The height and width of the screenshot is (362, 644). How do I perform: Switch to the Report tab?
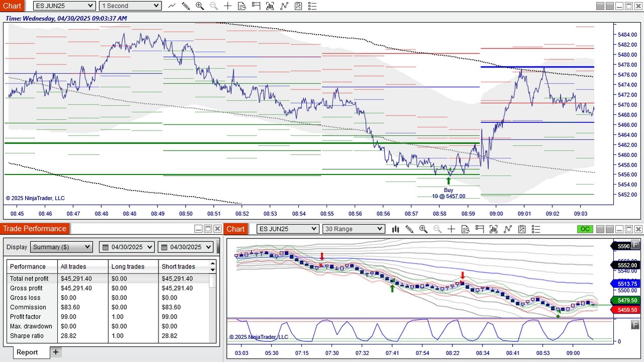click(27, 352)
